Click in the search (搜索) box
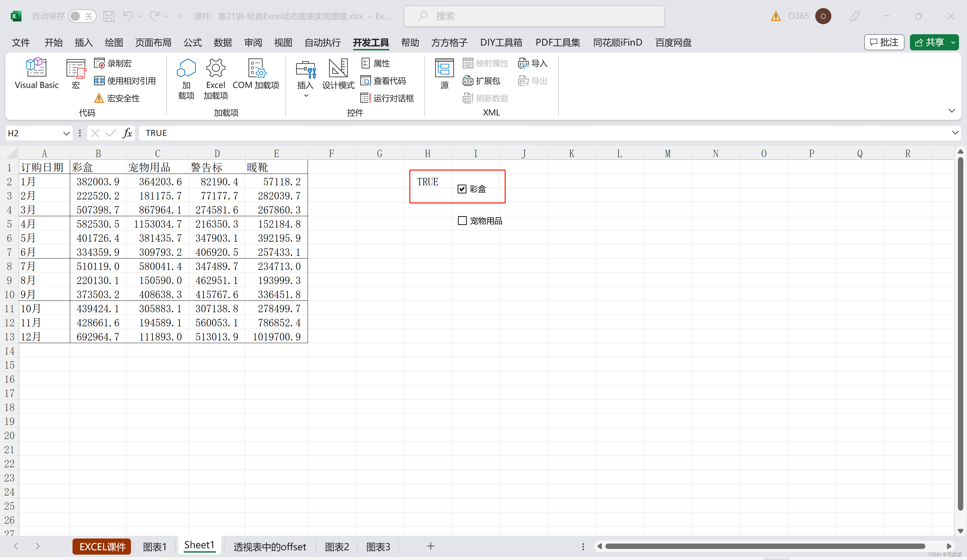Image resolution: width=967 pixels, height=560 pixels. click(x=534, y=16)
